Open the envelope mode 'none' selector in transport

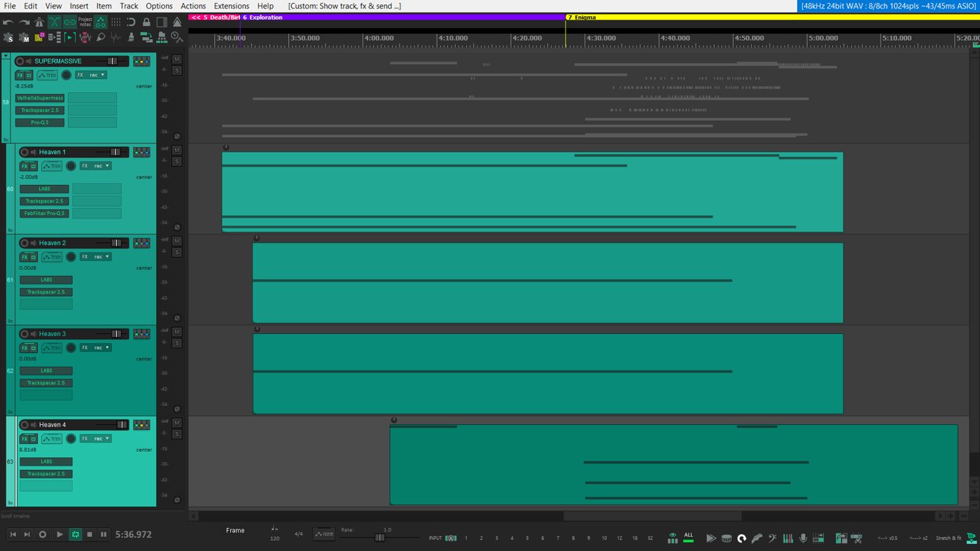[323, 534]
